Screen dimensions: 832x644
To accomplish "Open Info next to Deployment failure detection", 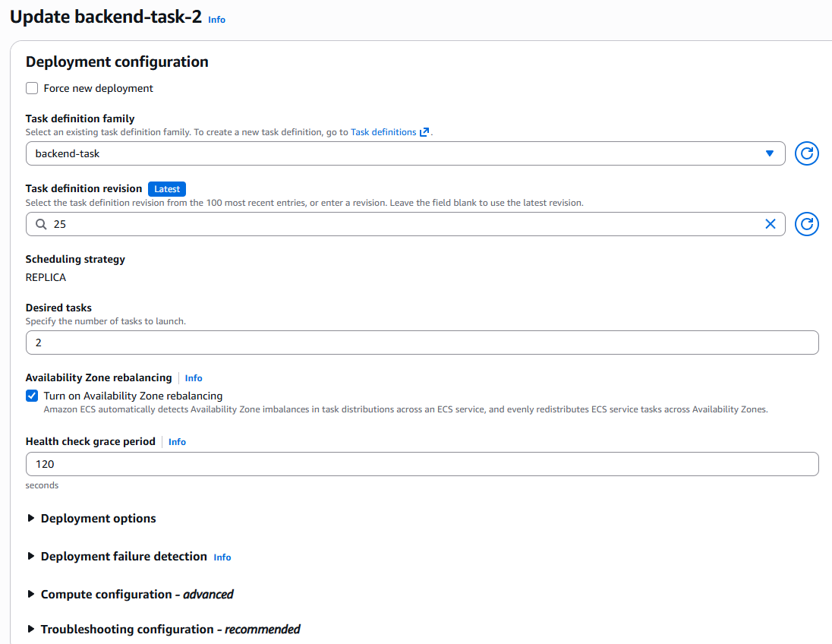I will (222, 557).
